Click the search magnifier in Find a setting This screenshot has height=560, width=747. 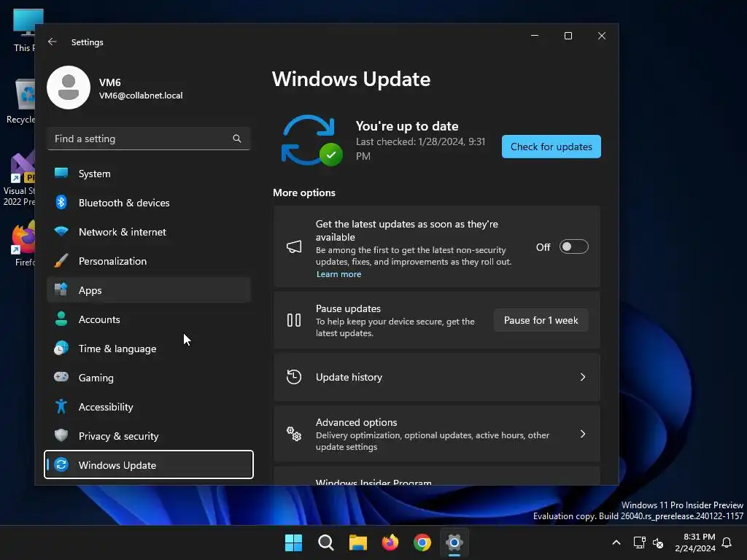tap(237, 139)
